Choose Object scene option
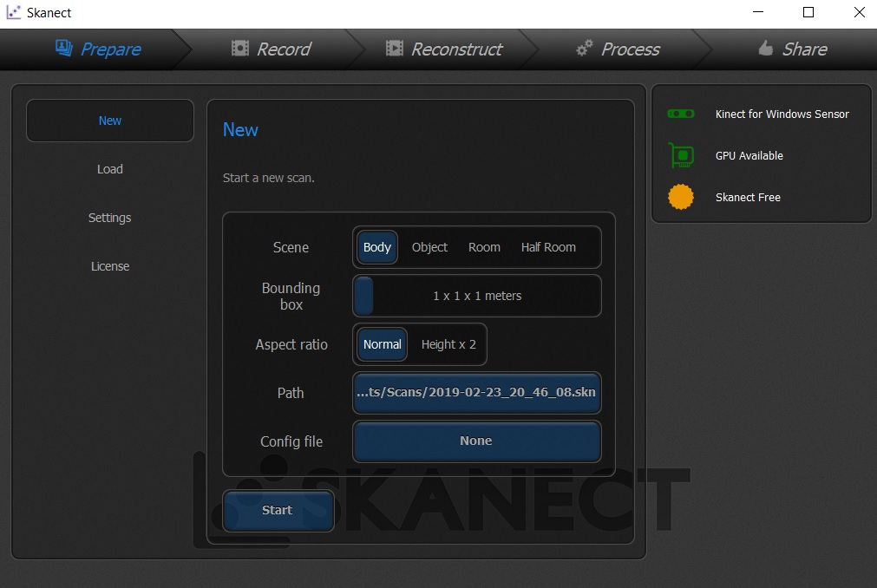Image resolution: width=877 pixels, height=588 pixels. 429,247
